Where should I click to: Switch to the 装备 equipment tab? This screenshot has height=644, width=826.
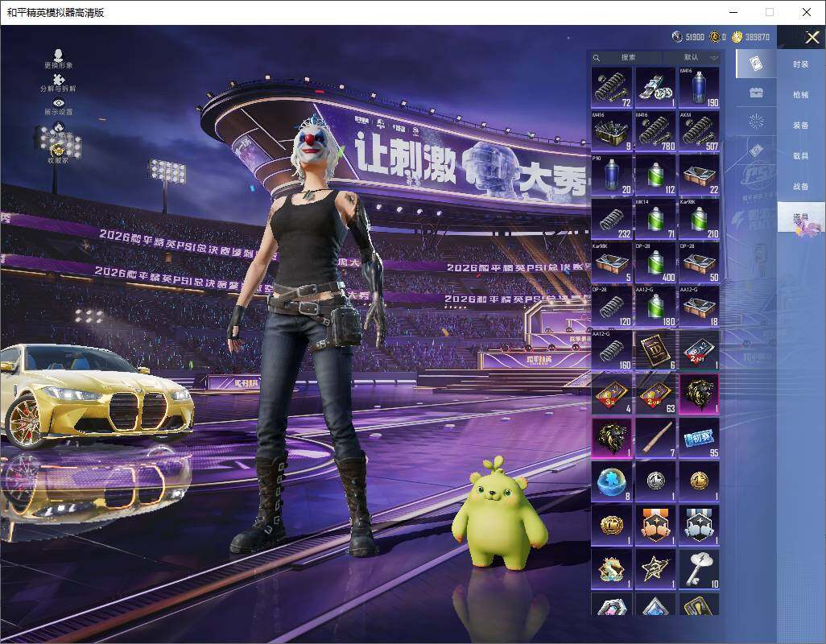point(801,126)
